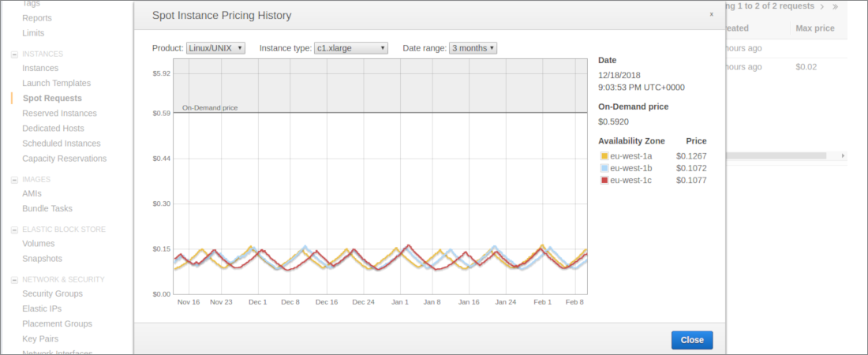Click the $0.1077 price value
Image resolution: width=868 pixels, height=355 pixels.
691,181
